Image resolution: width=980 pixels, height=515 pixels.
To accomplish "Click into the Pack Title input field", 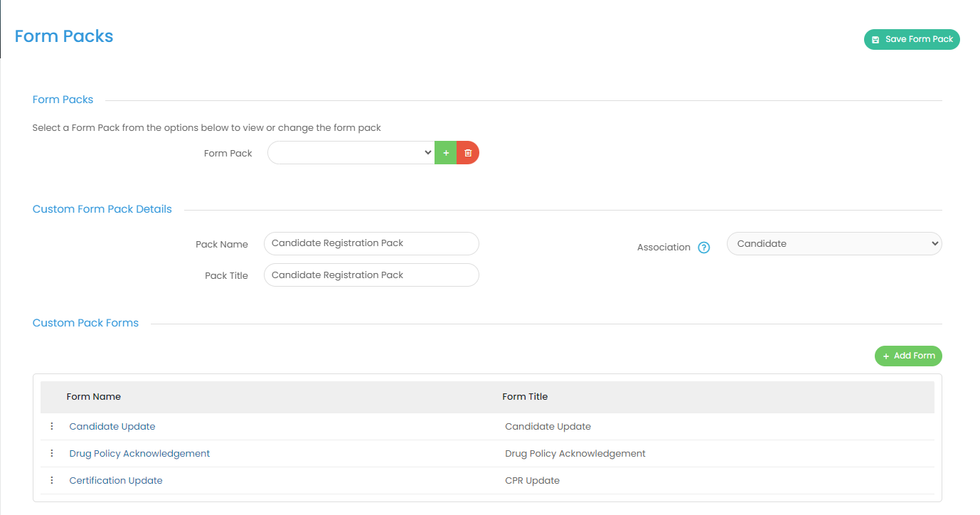I will (x=371, y=275).
